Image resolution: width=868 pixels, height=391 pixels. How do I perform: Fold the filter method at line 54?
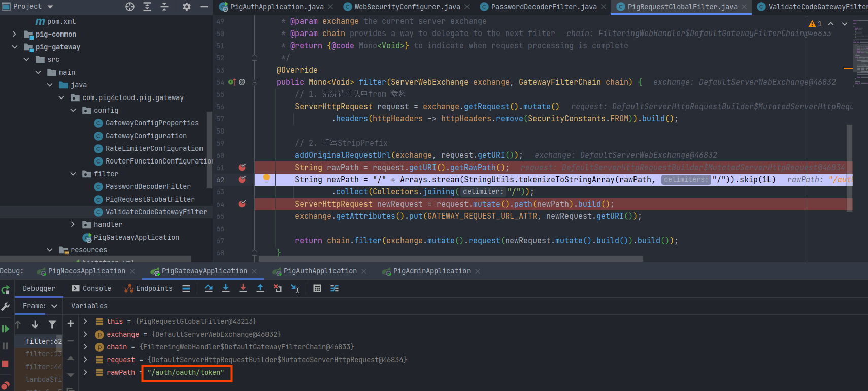coord(255,82)
